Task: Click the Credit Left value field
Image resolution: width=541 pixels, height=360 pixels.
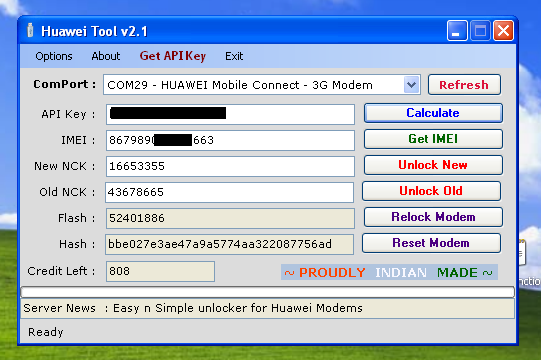Action: pyautogui.click(x=160, y=271)
